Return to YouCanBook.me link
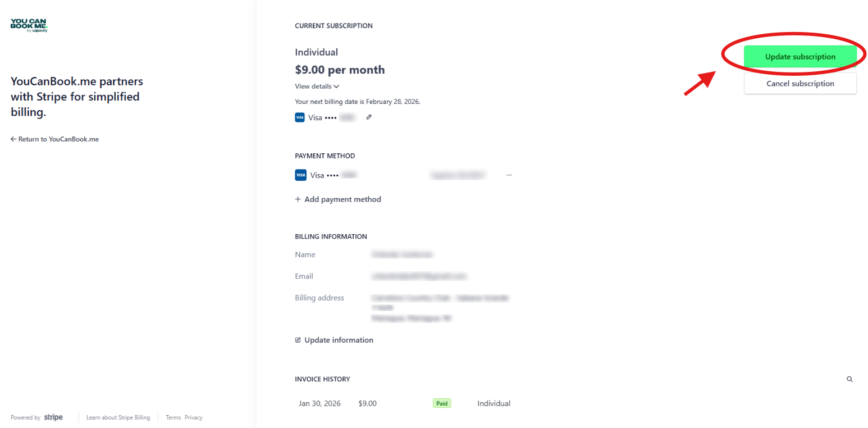 pyautogui.click(x=55, y=139)
